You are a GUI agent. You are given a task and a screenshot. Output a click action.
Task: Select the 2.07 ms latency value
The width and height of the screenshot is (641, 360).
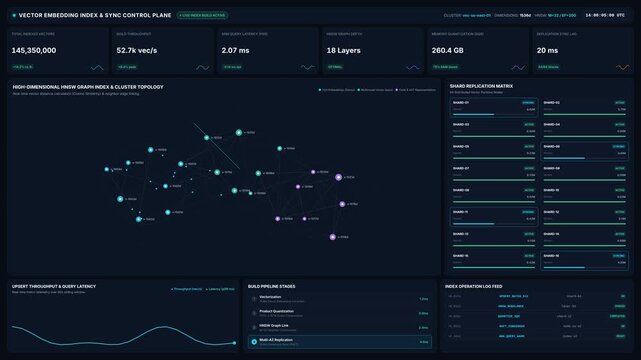coord(235,51)
